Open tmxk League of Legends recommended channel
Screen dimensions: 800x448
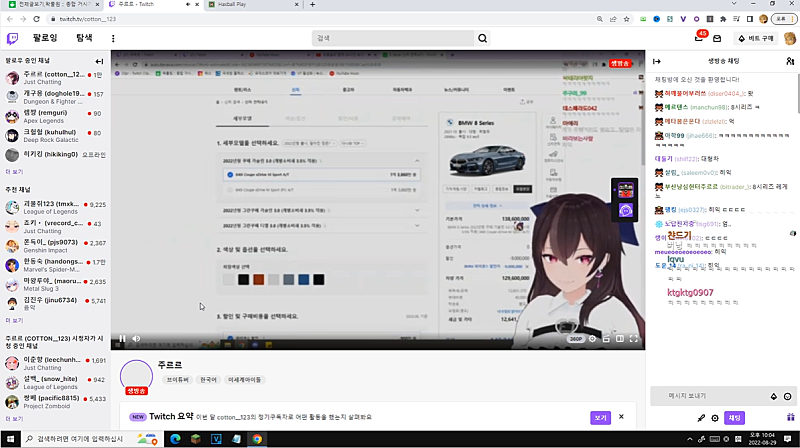(x=55, y=208)
